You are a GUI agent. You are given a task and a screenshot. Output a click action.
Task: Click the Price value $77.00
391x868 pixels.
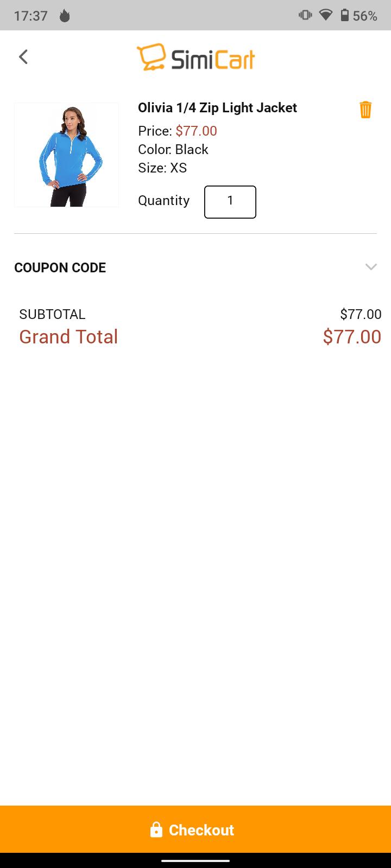(195, 131)
